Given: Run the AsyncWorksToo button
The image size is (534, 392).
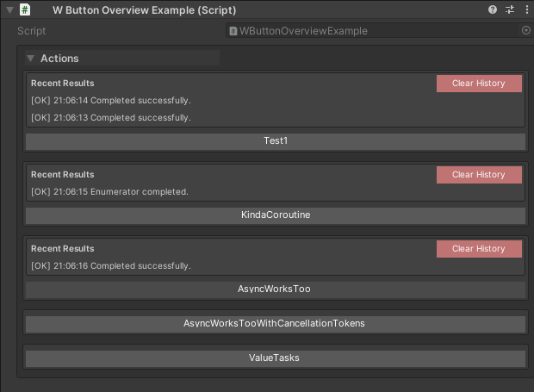Looking at the screenshot, I should tap(276, 289).
